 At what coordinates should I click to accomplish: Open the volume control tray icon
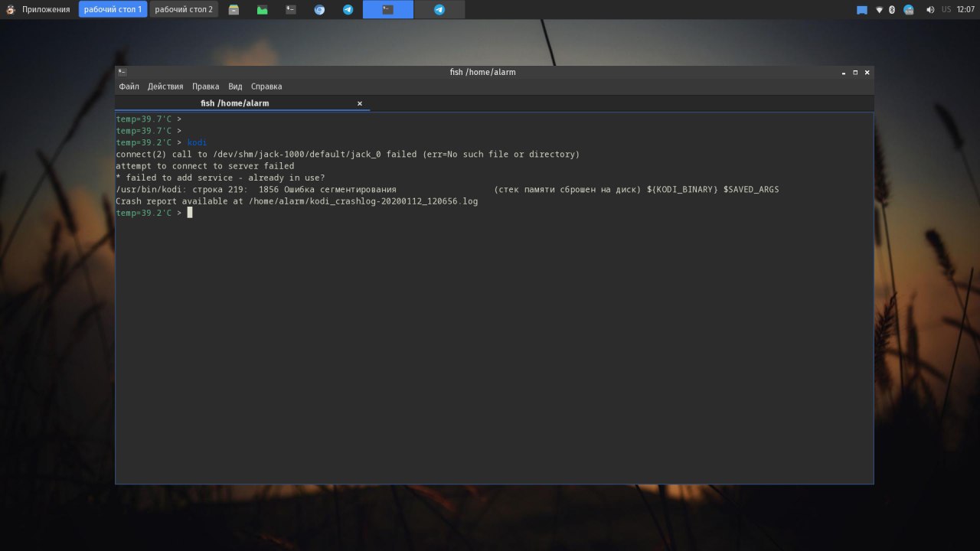click(x=930, y=10)
